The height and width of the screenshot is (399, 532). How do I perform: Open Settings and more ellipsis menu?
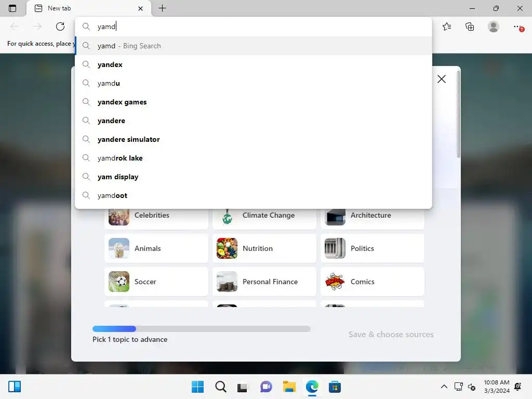tap(518, 26)
